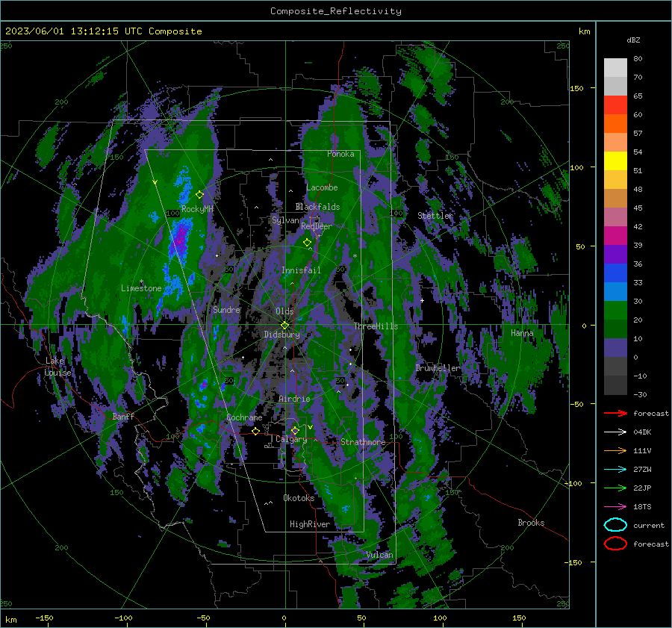Click the Airdrie town label
Screen dimensions: 672x628
(x=294, y=399)
